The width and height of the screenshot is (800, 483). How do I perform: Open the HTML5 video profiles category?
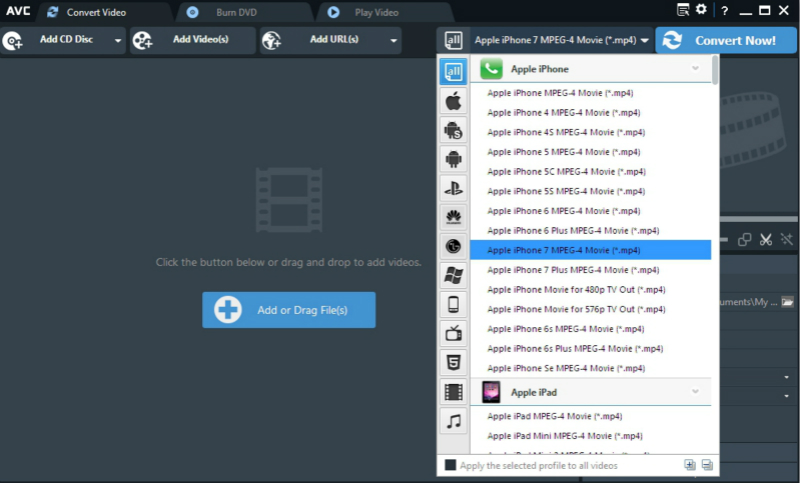coord(453,363)
